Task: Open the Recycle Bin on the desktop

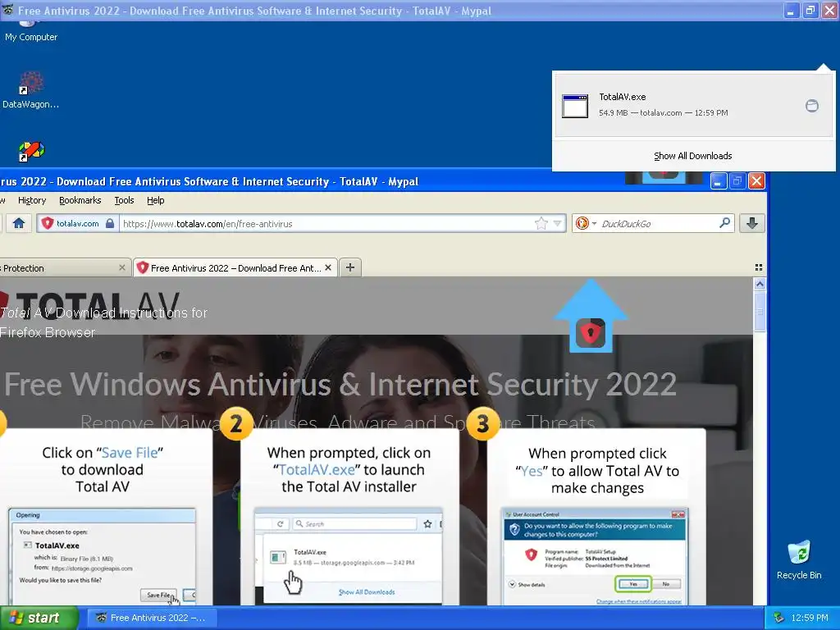Action: coord(799,559)
